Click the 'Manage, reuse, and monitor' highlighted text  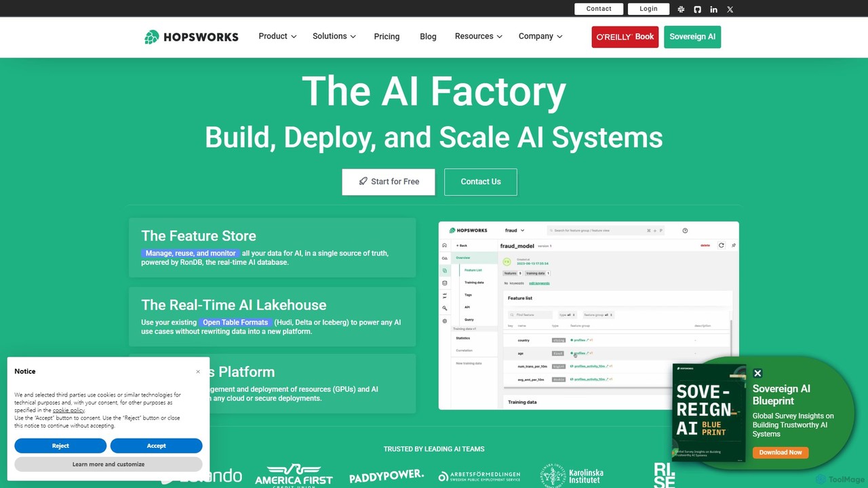191,253
